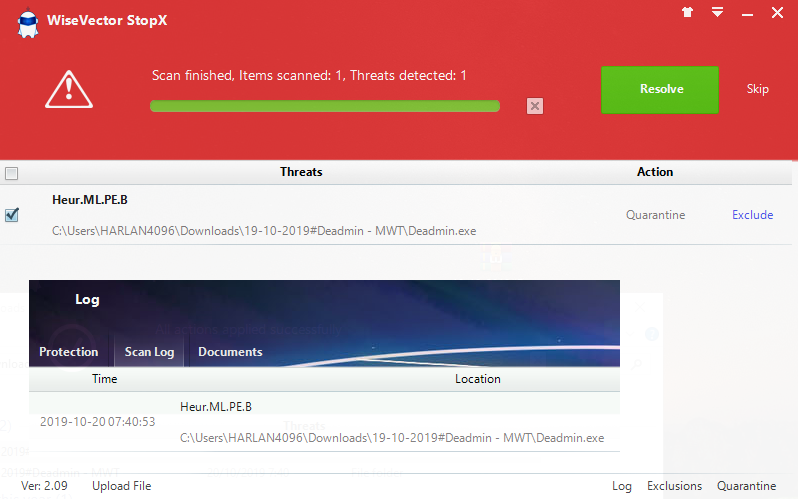Click the Action column header
798x499 pixels.
click(x=655, y=172)
